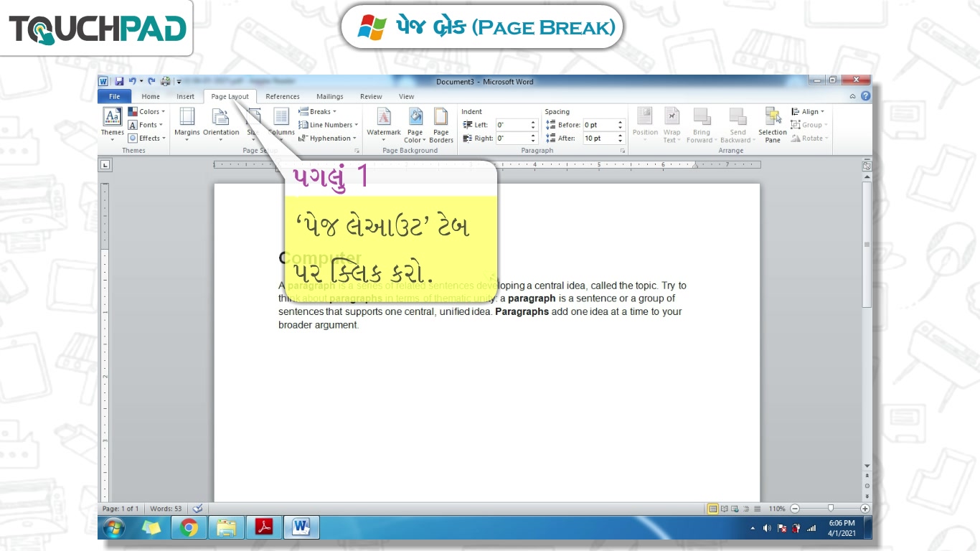Switch to the Mailings tab

330,96
